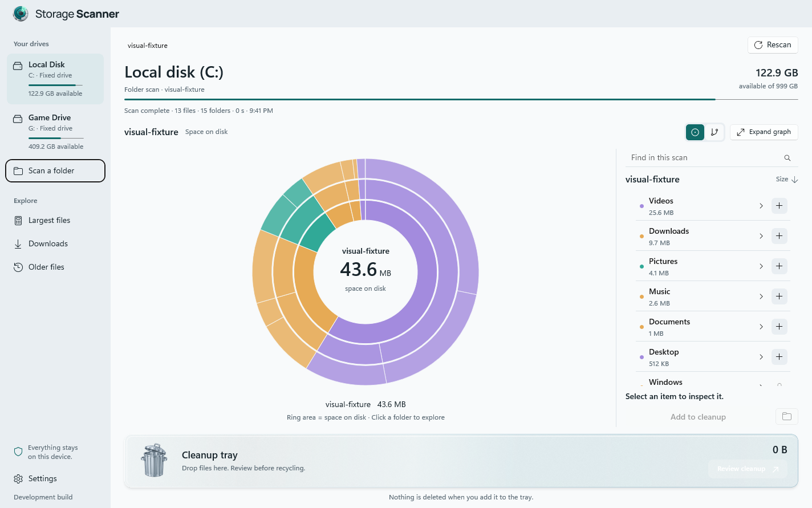
Task: Click Scan a folder button
Action: pyautogui.click(x=55, y=171)
